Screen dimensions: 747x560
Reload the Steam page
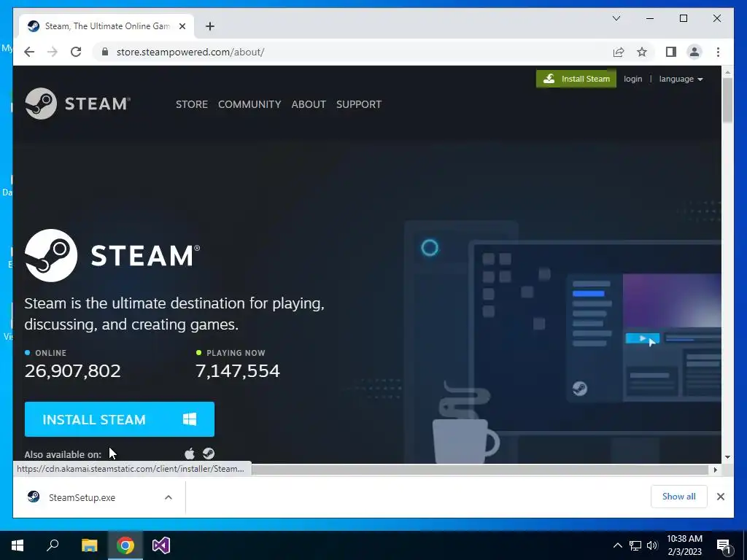click(76, 52)
